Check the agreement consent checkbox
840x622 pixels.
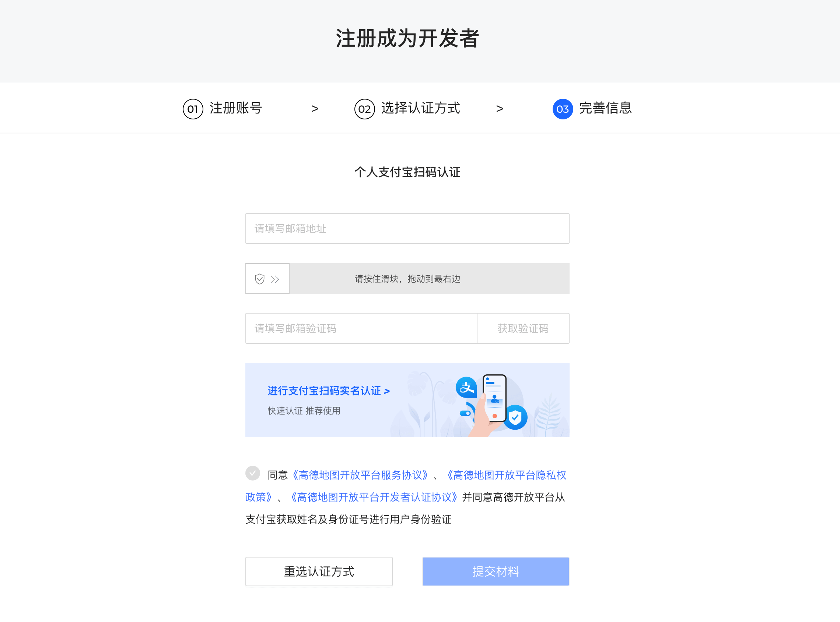[x=252, y=473]
